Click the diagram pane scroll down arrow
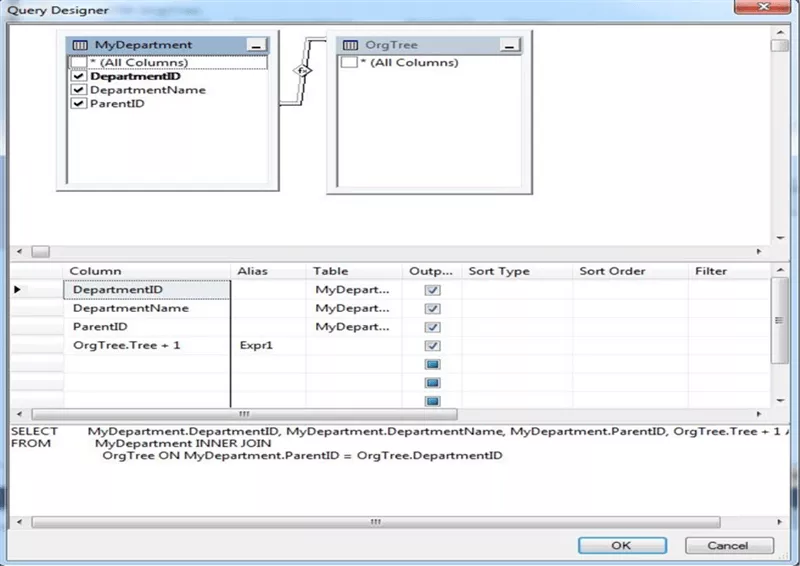Screen dimensions: 800x566 click(x=780, y=237)
